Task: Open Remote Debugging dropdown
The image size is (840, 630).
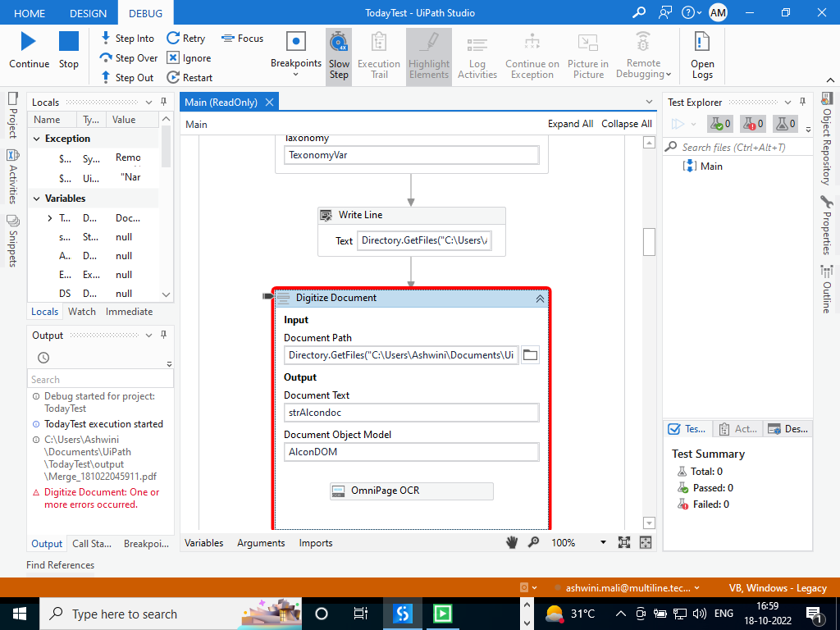Action: point(643,57)
